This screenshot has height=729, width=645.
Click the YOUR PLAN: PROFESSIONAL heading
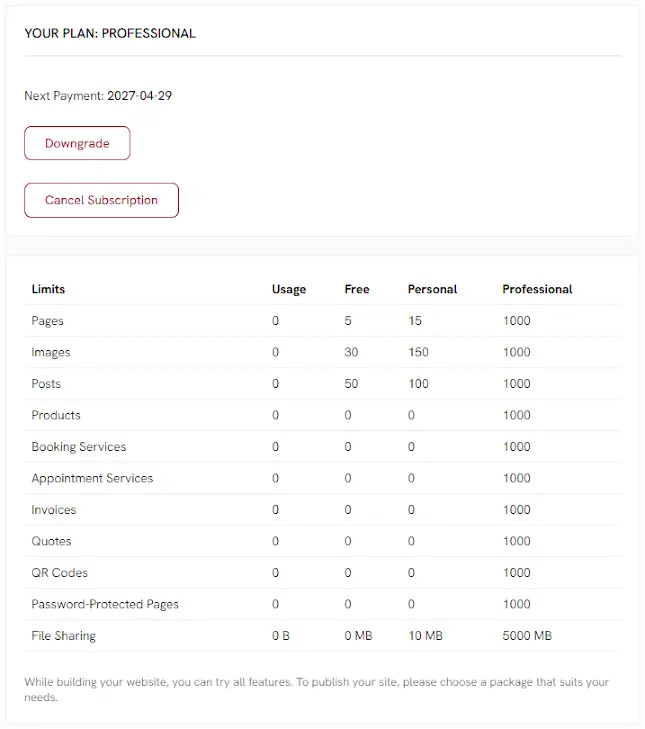click(x=110, y=33)
